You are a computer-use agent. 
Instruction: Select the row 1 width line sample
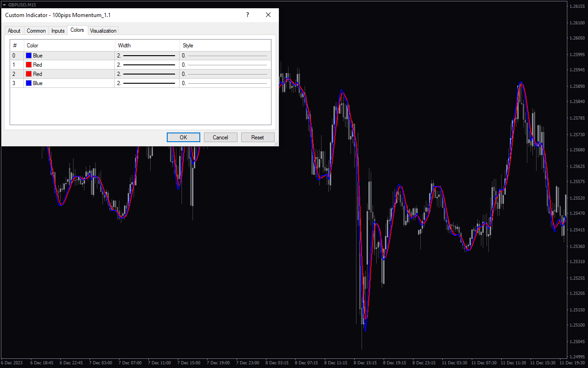[149, 65]
